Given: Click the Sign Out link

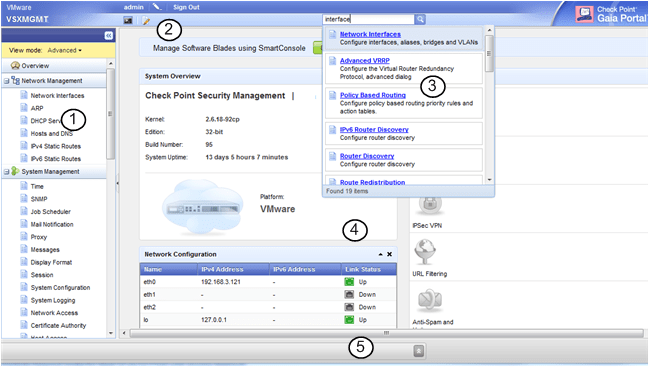Looking at the screenshot, I should click(x=186, y=7).
